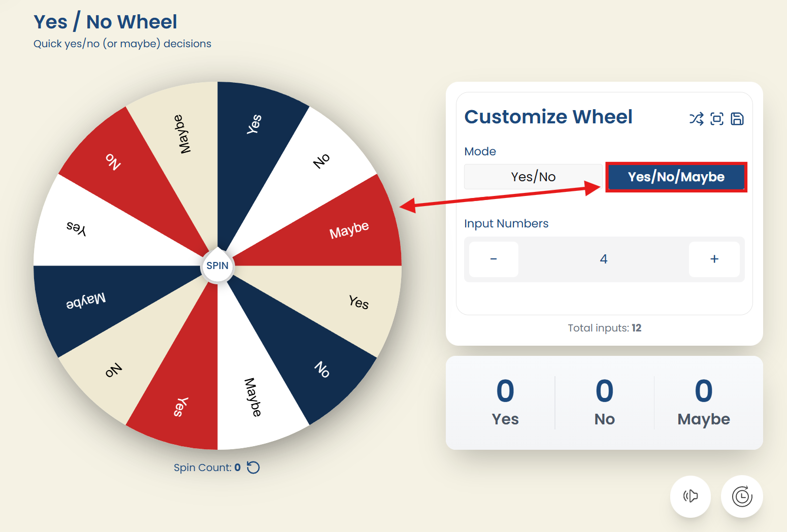Reset the spin count with the restart icon

point(253,468)
